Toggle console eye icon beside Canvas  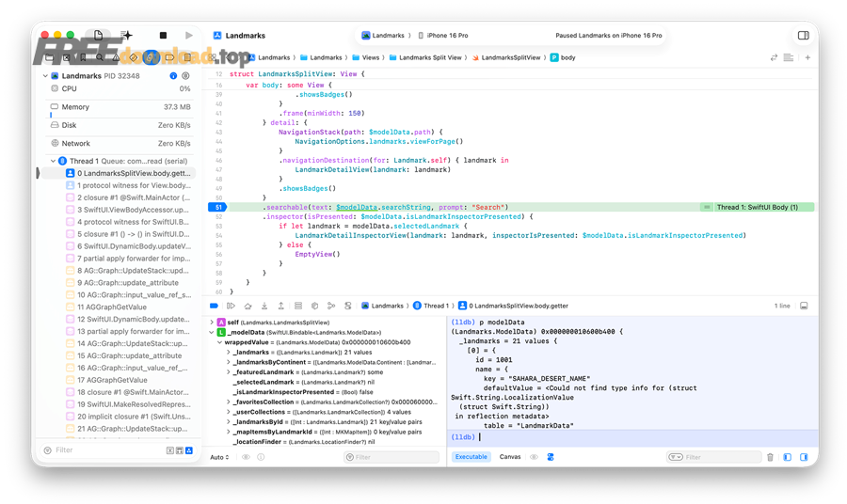point(534,456)
